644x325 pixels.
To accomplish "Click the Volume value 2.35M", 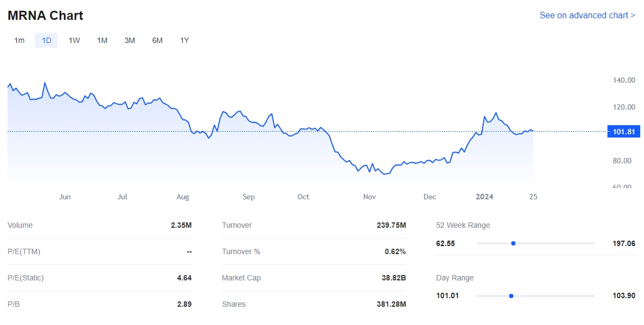I will [181, 225].
